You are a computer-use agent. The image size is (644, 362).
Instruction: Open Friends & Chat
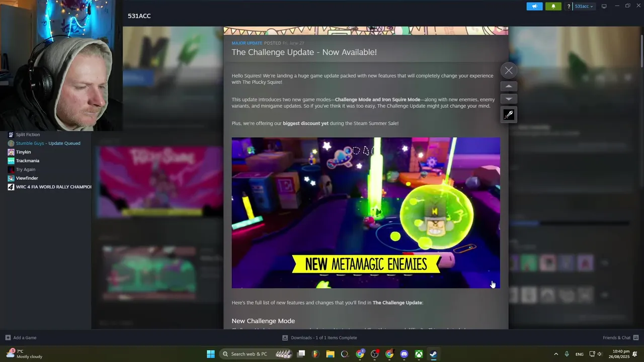coord(620,338)
